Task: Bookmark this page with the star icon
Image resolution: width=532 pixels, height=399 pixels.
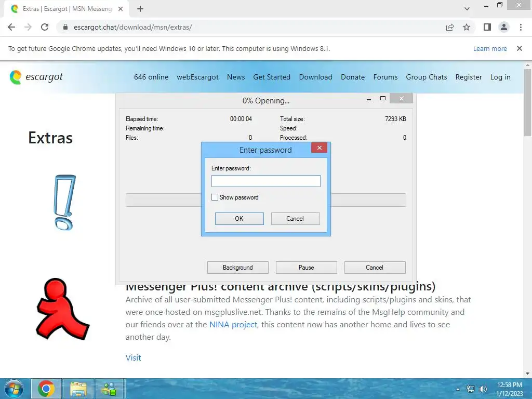Action: pyautogui.click(x=467, y=27)
